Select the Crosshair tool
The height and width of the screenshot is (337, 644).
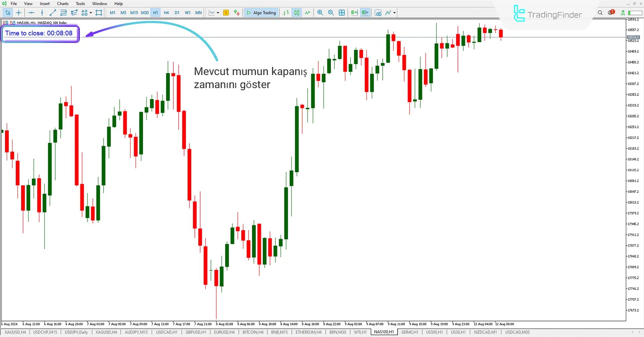[18, 13]
